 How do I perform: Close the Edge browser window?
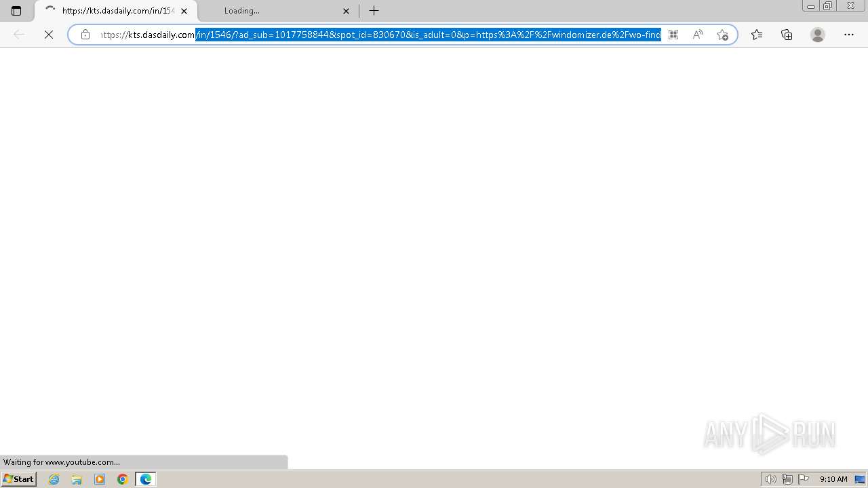tap(851, 6)
